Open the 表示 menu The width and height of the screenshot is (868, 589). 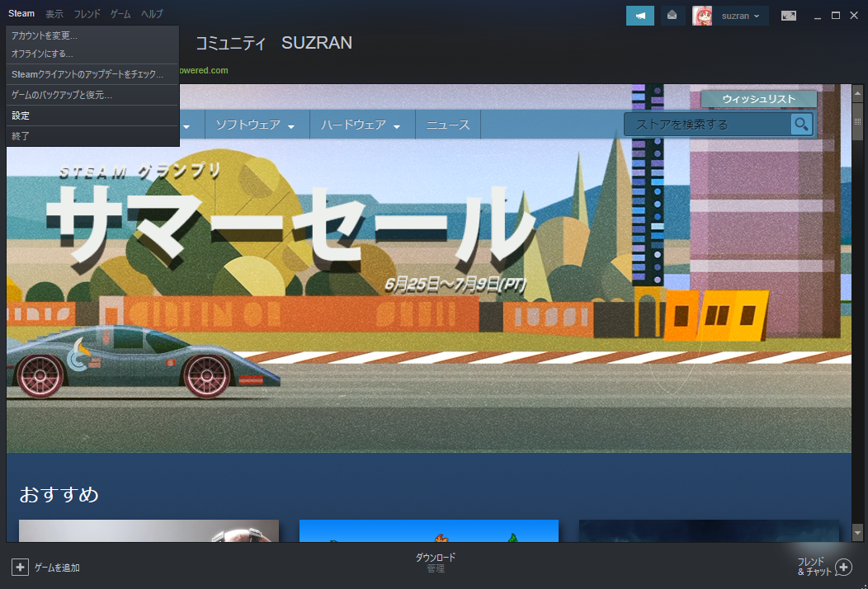[54, 14]
